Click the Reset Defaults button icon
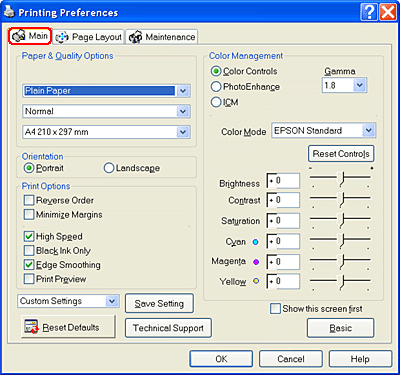This screenshot has height=375, width=400. point(32,327)
